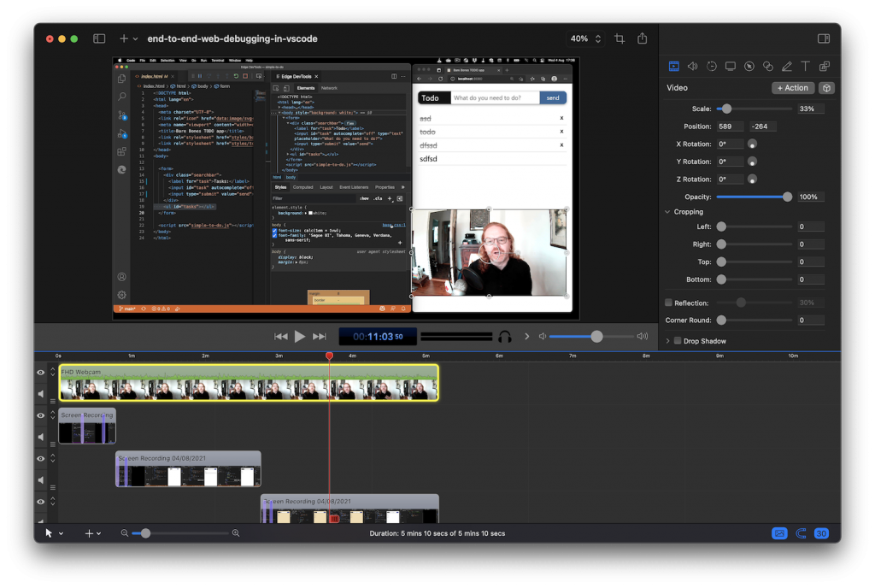The image size is (875, 588).
Task: Click the high volume speaker icon
Action: [643, 337]
